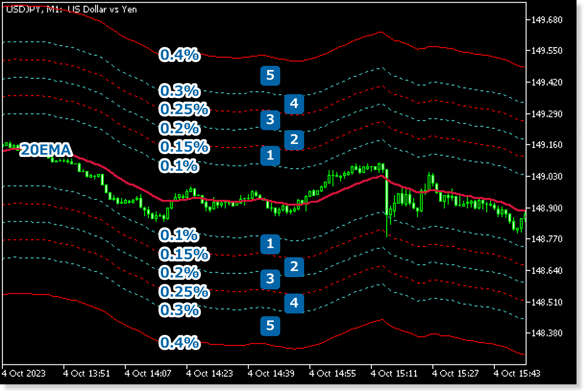Click the 4 Oct 15:27 time label
Viewport: 588px width, 392px height.
[x=456, y=373]
